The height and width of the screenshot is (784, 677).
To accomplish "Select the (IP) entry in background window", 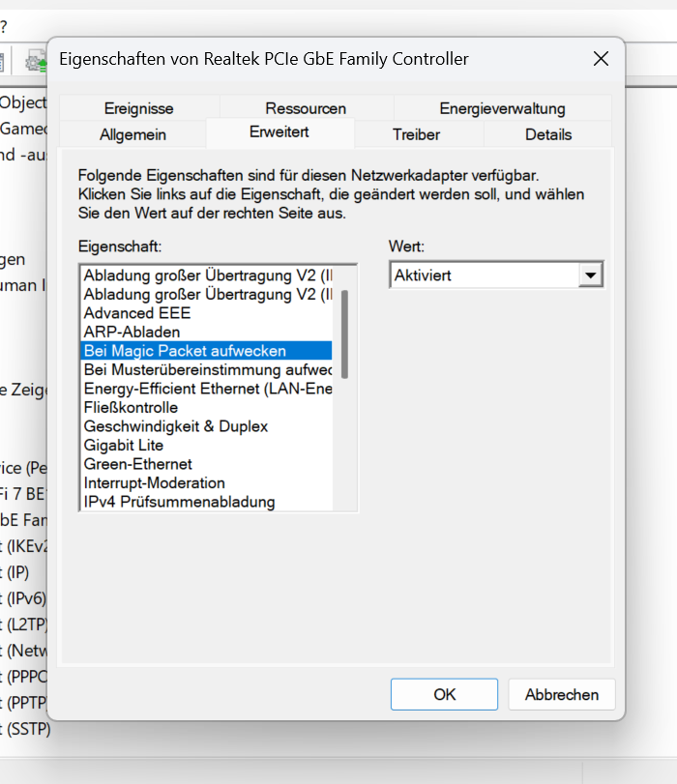I will [15, 572].
